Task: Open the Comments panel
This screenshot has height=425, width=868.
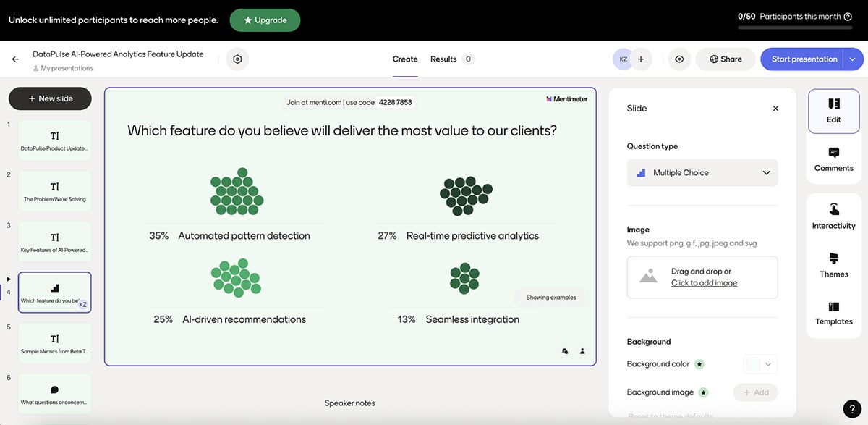Action: [833, 161]
